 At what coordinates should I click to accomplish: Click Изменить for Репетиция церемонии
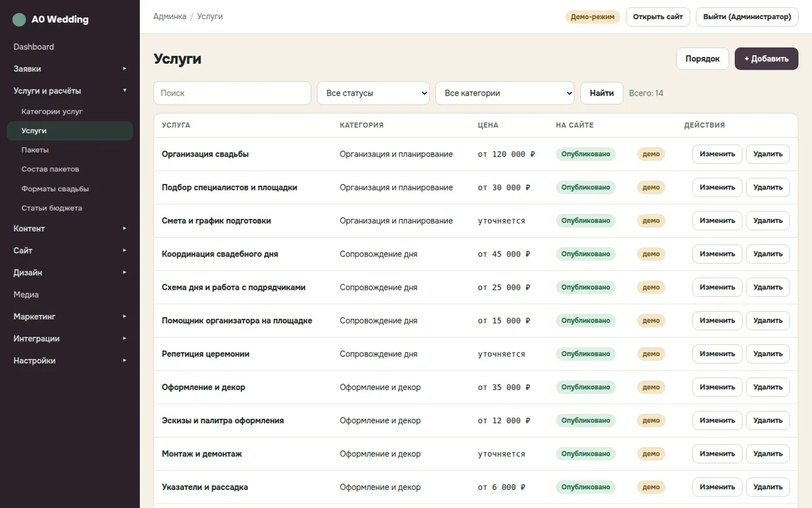pyautogui.click(x=717, y=354)
